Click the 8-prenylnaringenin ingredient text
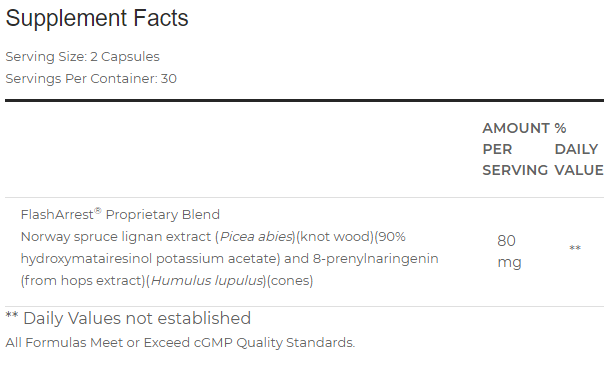Screen dimensions: 616x370 tap(376, 258)
